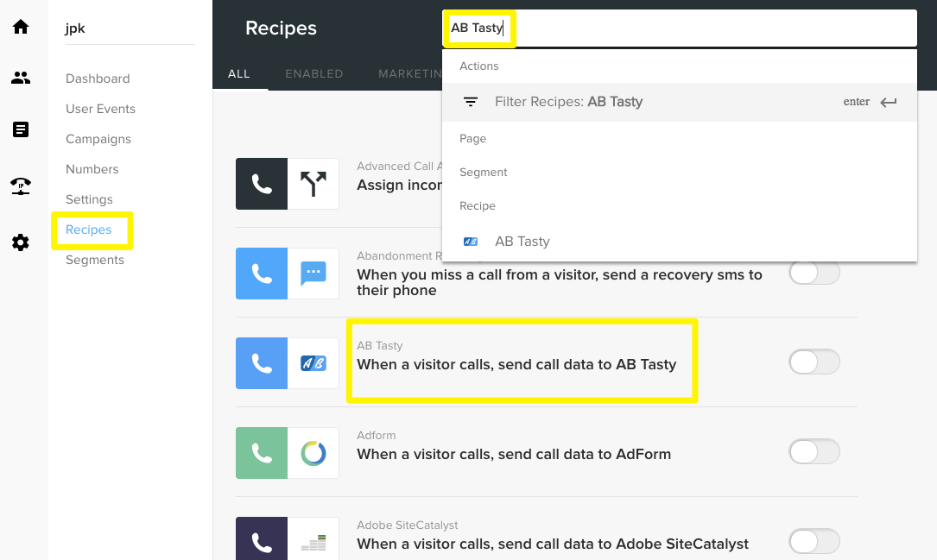Click the Page section label in dropdown
The width and height of the screenshot is (937, 560).
pos(472,139)
